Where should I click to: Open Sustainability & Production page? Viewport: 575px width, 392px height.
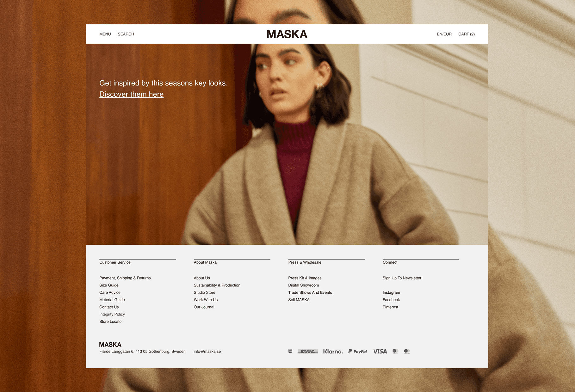(217, 285)
